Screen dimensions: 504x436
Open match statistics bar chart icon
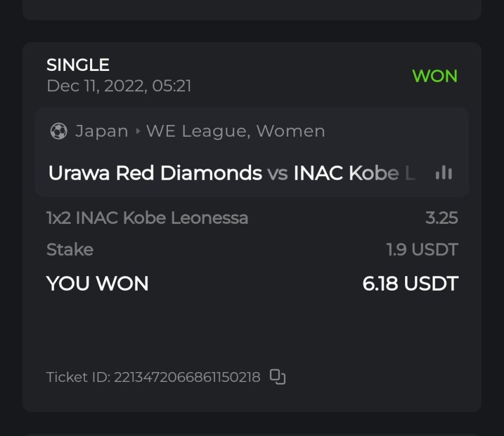pyautogui.click(x=444, y=173)
